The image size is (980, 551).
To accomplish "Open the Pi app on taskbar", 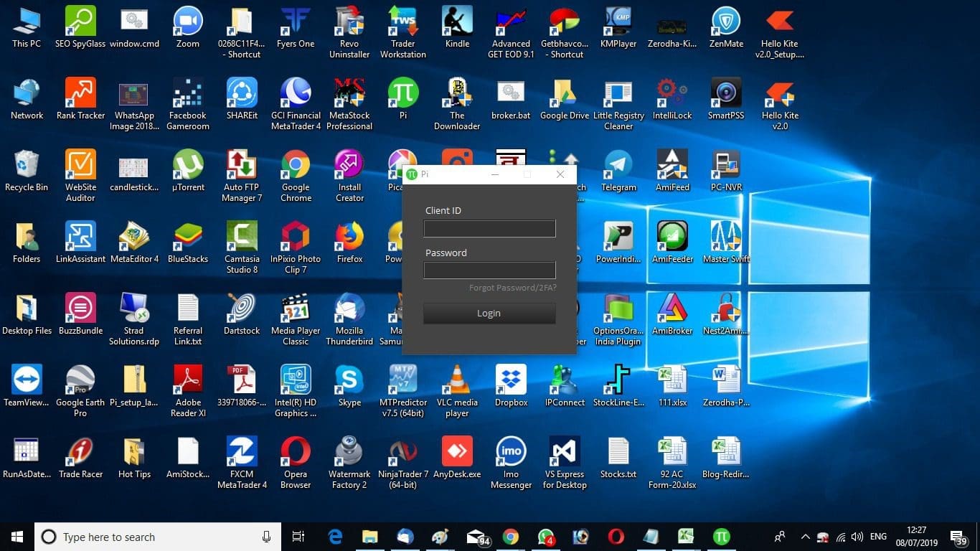I will click(x=721, y=537).
